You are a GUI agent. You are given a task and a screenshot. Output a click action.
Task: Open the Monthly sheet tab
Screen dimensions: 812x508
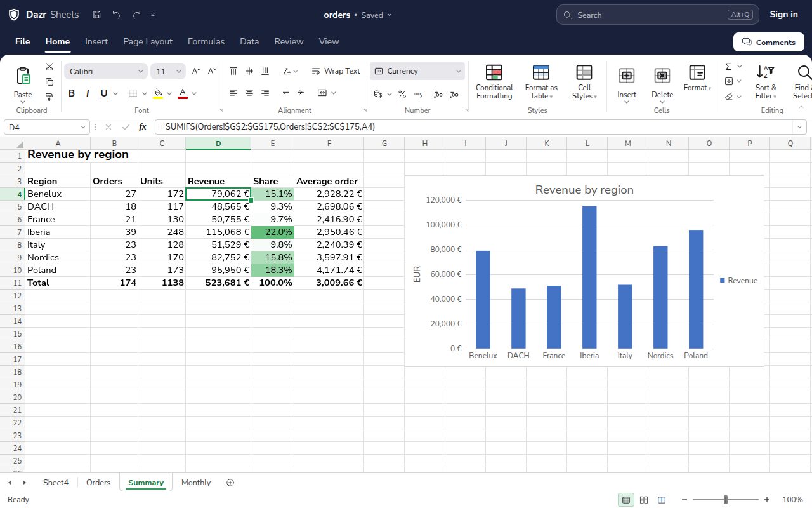click(196, 483)
